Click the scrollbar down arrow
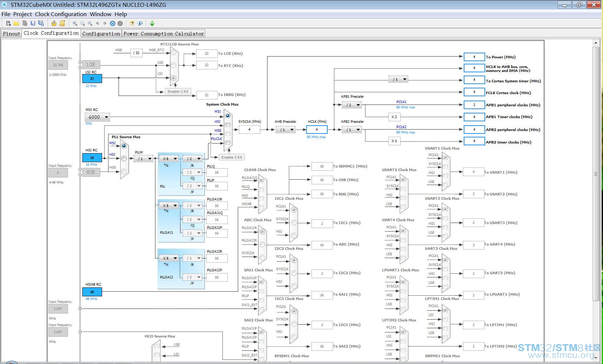This screenshot has height=364, width=603. pyautogui.click(x=596, y=358)
